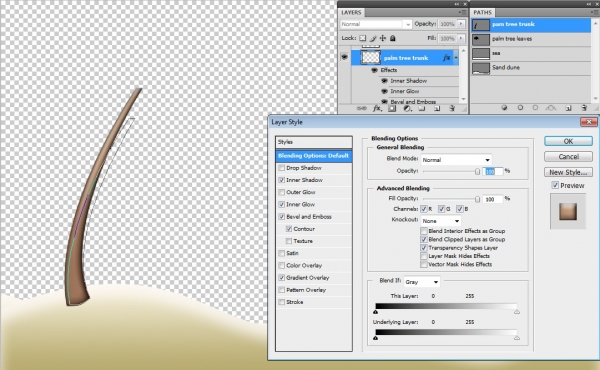Make work path from selection
Screen dimensions: 600x370
click(551, 108)
